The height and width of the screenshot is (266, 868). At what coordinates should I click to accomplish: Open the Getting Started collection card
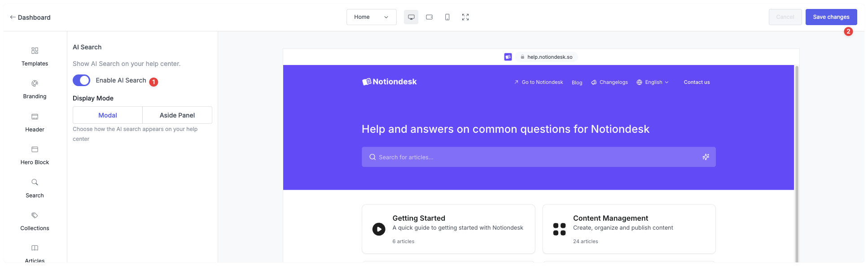(448, 229)
